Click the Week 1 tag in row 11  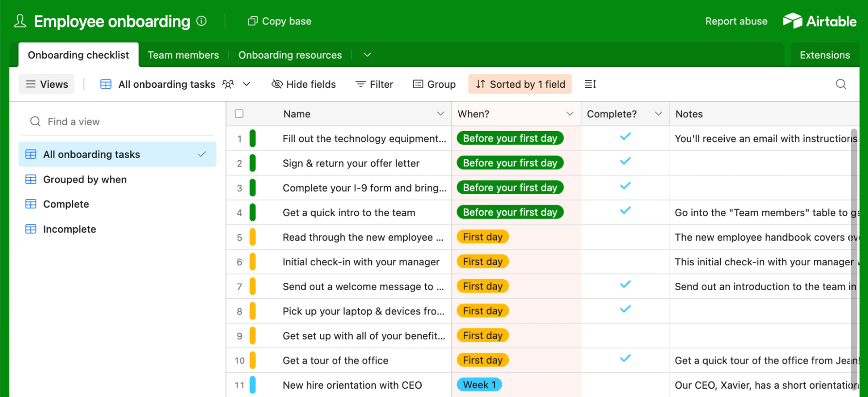pos(479,385)
